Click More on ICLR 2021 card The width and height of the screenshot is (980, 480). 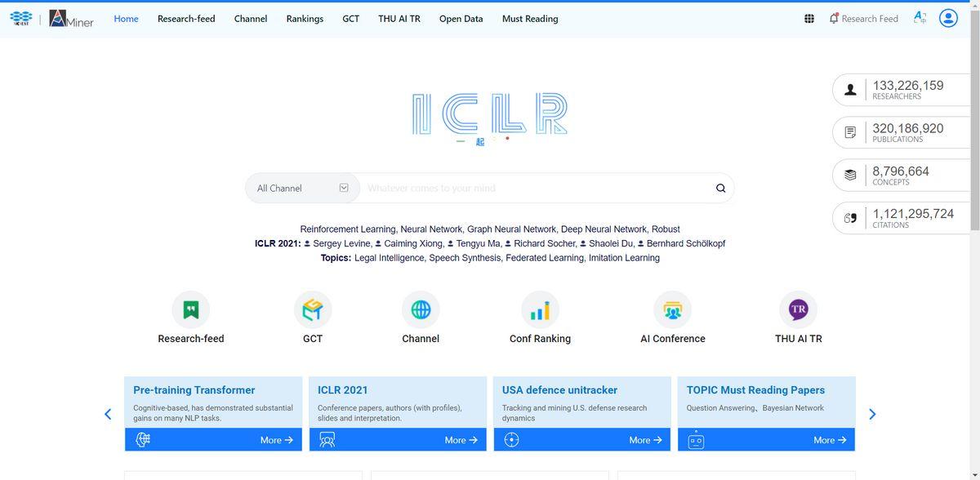coord(461,440)
